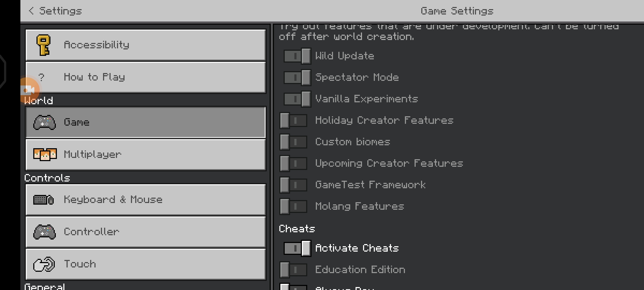Click the Controller gamepad icon

tap(45, 232)
